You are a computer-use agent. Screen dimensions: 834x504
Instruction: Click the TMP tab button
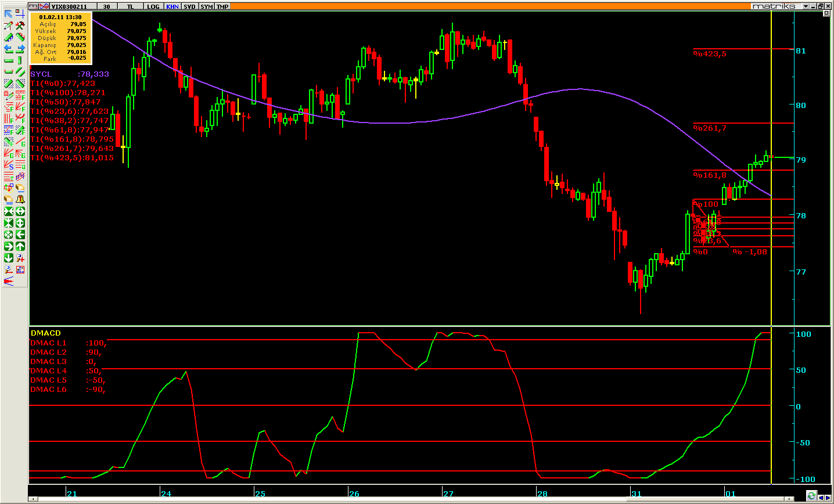222,6
